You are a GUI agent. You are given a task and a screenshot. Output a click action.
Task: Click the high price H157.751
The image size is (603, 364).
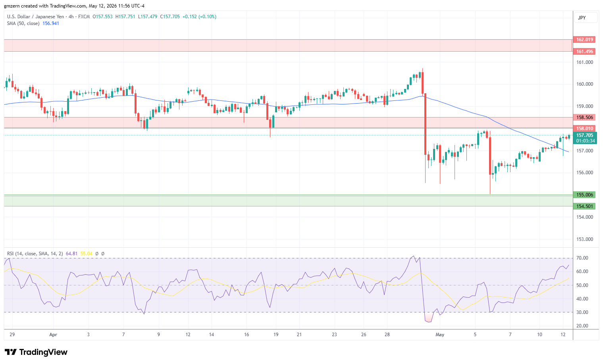pos(125,17)
